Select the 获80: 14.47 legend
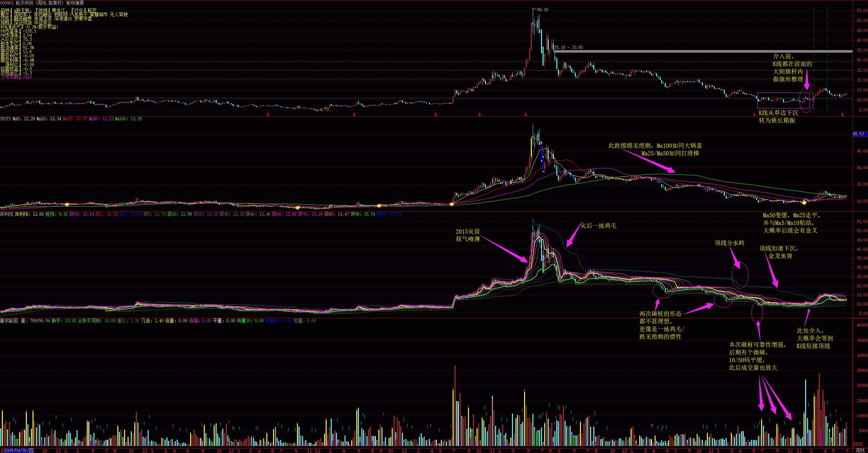This screenshot has width=868, height=453. coord(337,214)
